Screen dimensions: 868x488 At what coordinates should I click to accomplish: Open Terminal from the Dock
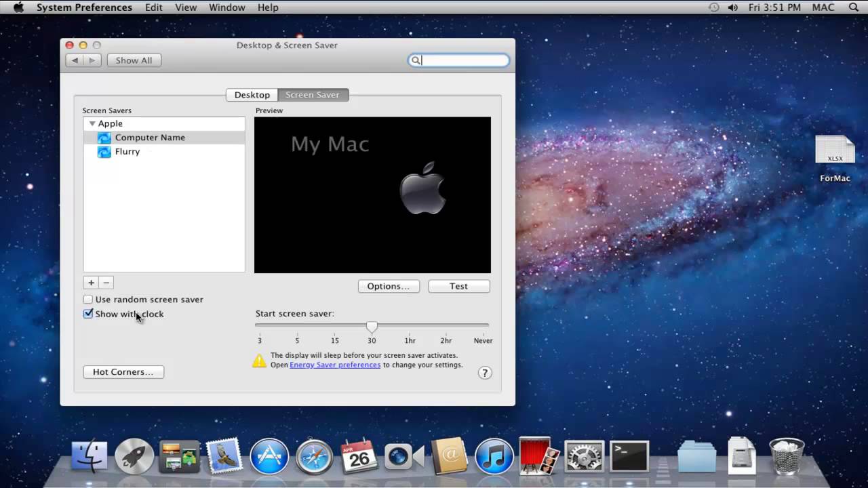pyautogui.click(x=629, y=455)
